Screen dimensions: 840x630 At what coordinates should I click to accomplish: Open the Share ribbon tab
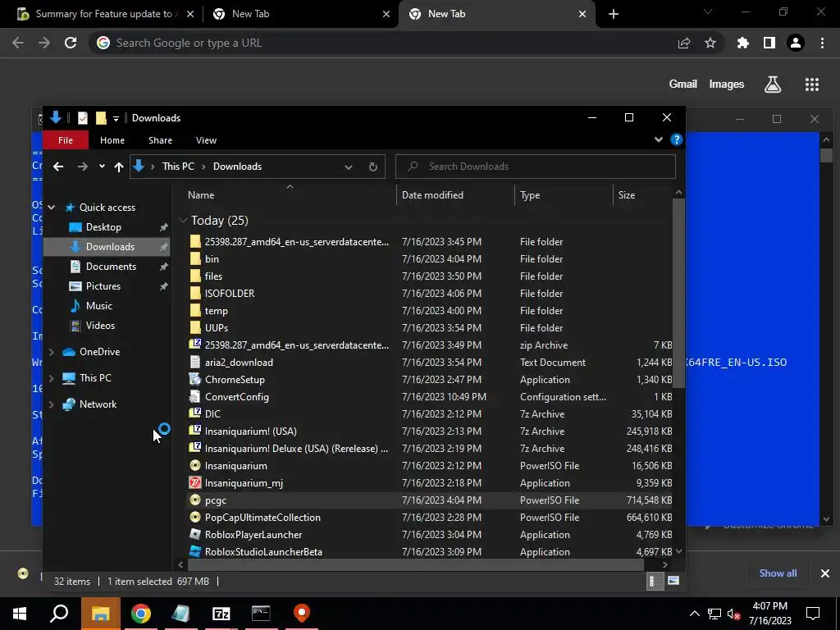pyautogui.click(x=160, y=140)
